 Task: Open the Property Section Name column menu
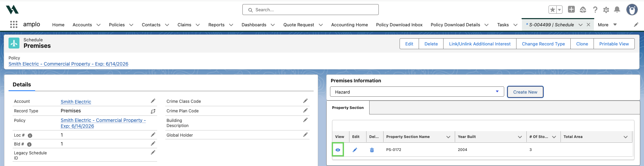tap(448, 137)
